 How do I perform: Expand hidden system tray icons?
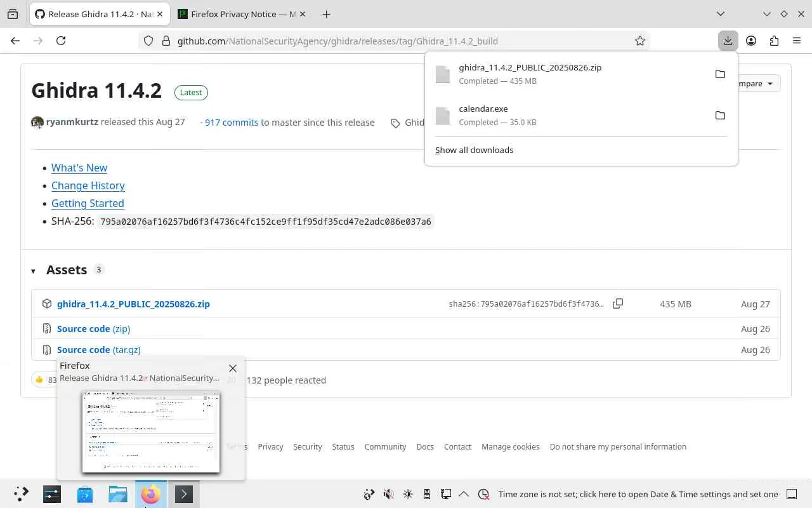(464, 494)
